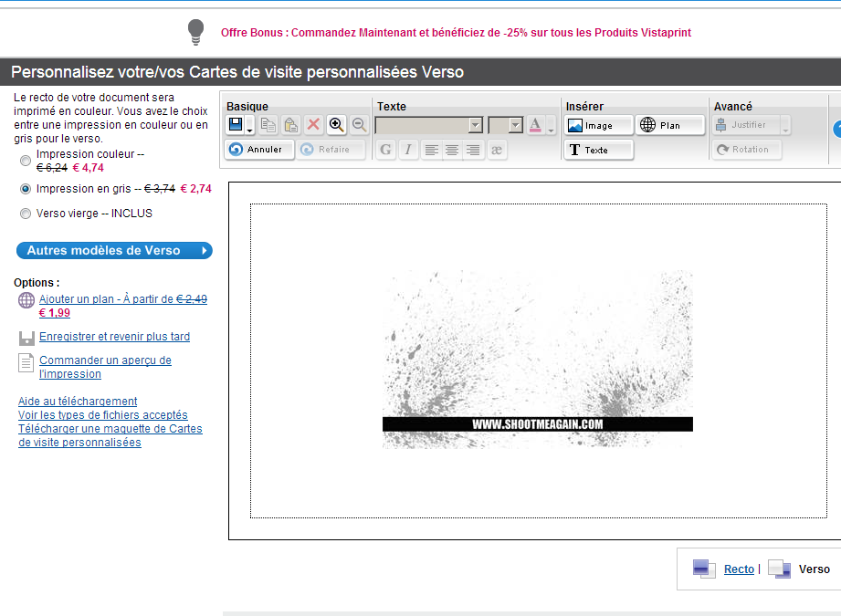
Task: Select the Impression en gris radio option
Action: [26, 189]
